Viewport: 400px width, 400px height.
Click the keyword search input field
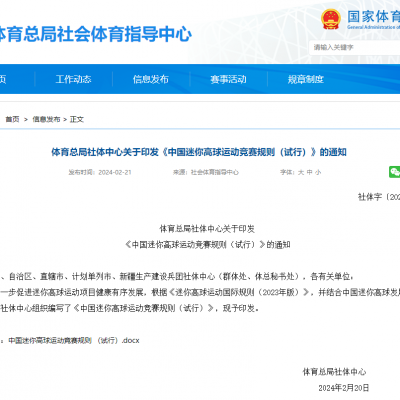[354, 47]
